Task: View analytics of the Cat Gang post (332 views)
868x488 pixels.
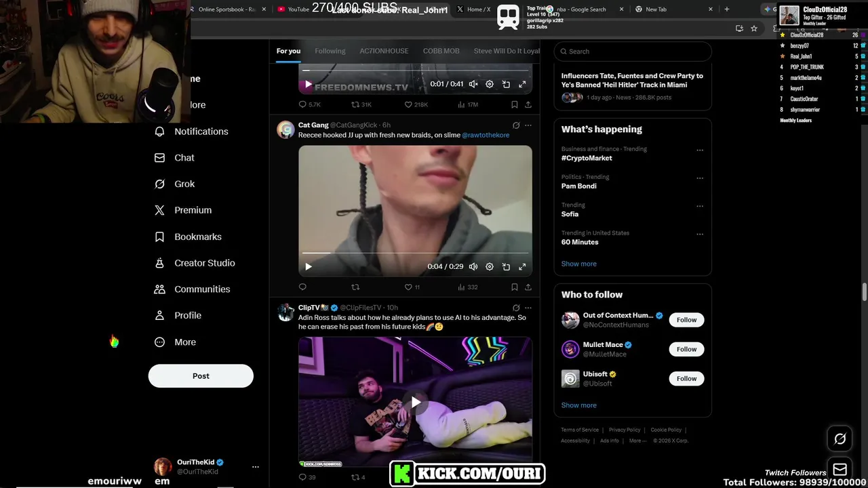Action: [x=468, y=287]
